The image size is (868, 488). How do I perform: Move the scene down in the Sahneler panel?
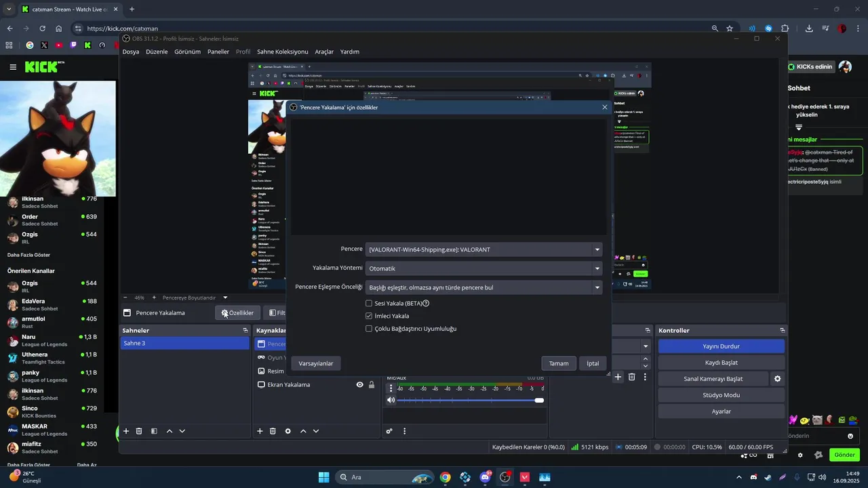click(x=182, y=431)
